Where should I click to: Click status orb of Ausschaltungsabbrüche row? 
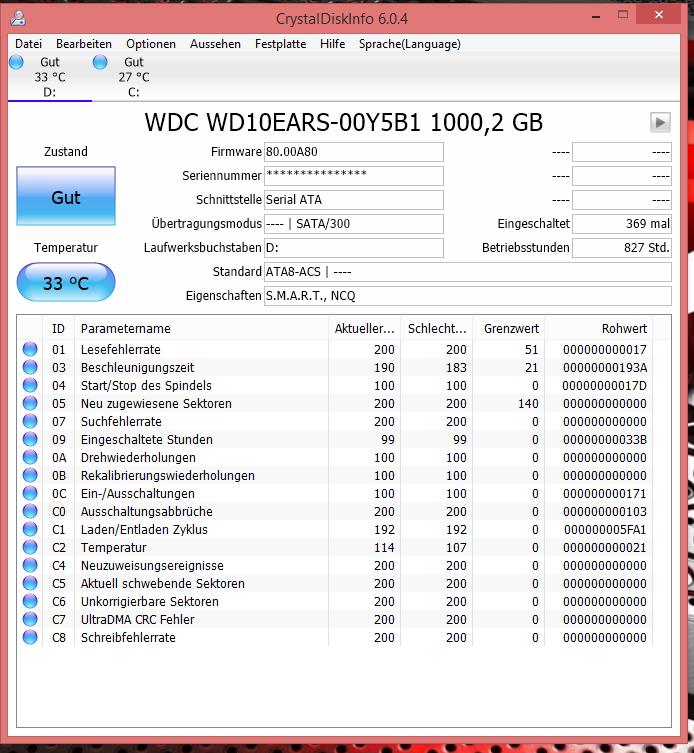tap(30, 511)
